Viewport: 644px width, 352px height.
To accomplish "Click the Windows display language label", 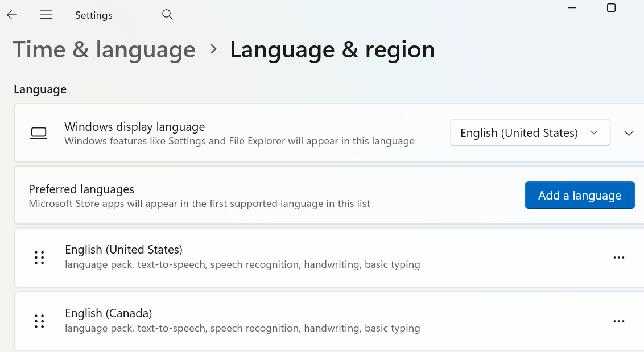I will pos(135,126).
